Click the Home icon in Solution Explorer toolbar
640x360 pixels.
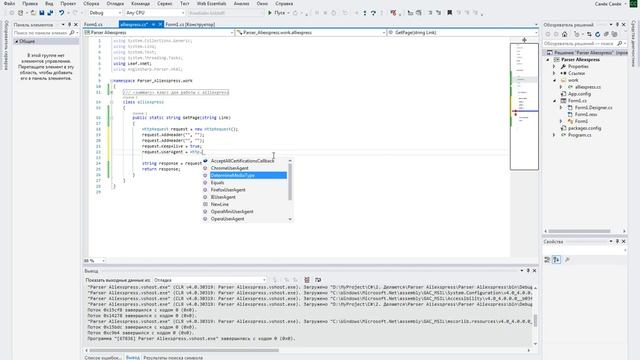(x=564, y=34)
